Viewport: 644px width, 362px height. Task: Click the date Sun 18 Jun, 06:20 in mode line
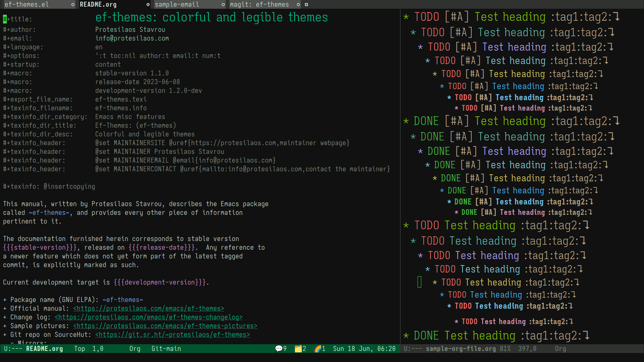tap(364, 349)
